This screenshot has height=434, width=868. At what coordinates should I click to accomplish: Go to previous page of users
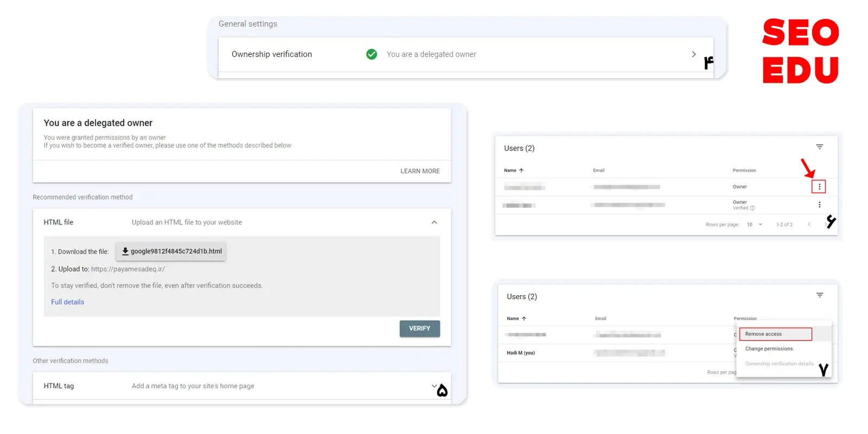click(809, 225)
